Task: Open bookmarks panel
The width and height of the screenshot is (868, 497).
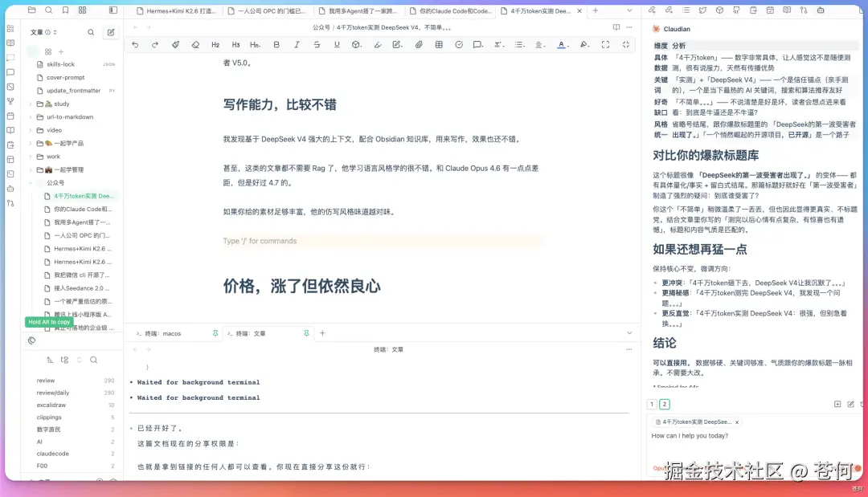Action: pos(65,10)
